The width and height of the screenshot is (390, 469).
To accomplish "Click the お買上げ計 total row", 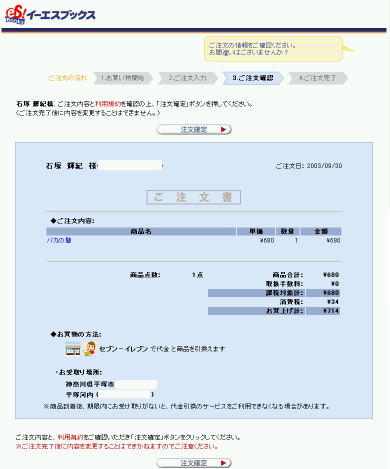I will pos(274,311).
